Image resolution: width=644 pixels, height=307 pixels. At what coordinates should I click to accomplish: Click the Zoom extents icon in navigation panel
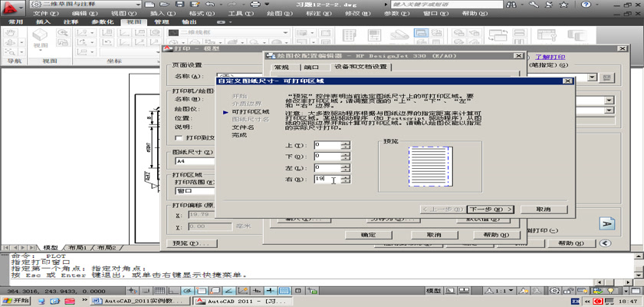pyautogui.click(x=11, y=52)
